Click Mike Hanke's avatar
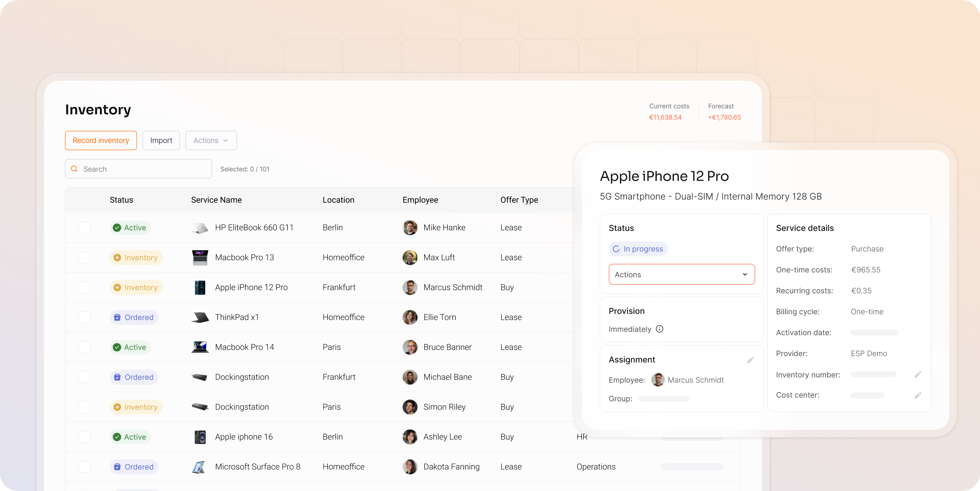The image size is (980, 491). pyautogui.click(x=410, y=228)
